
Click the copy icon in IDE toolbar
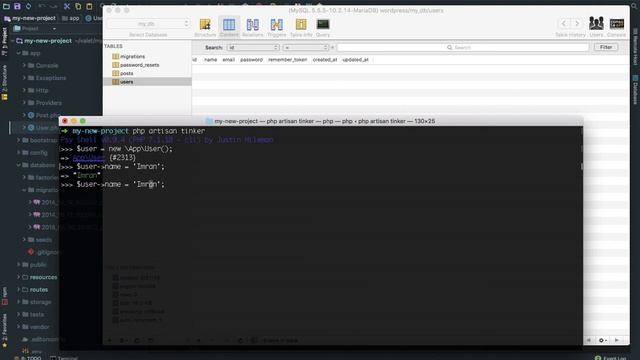[x=78, y=6]
